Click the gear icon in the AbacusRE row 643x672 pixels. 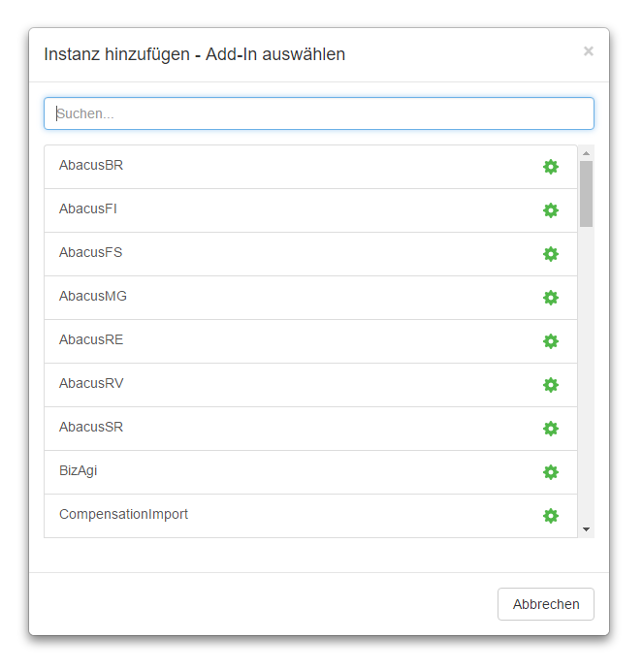[551, 341]
